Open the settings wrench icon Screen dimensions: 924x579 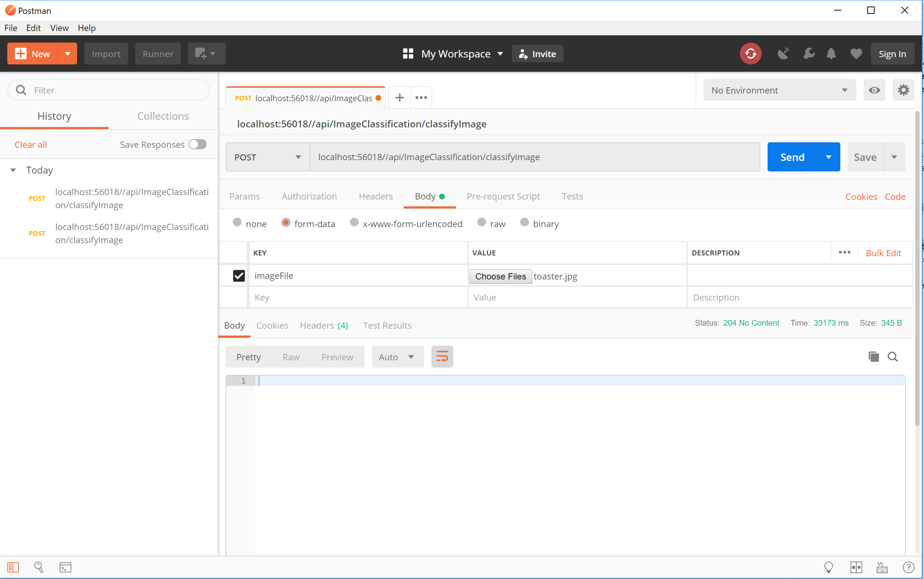pyautogui.click(x=808, y=53)
